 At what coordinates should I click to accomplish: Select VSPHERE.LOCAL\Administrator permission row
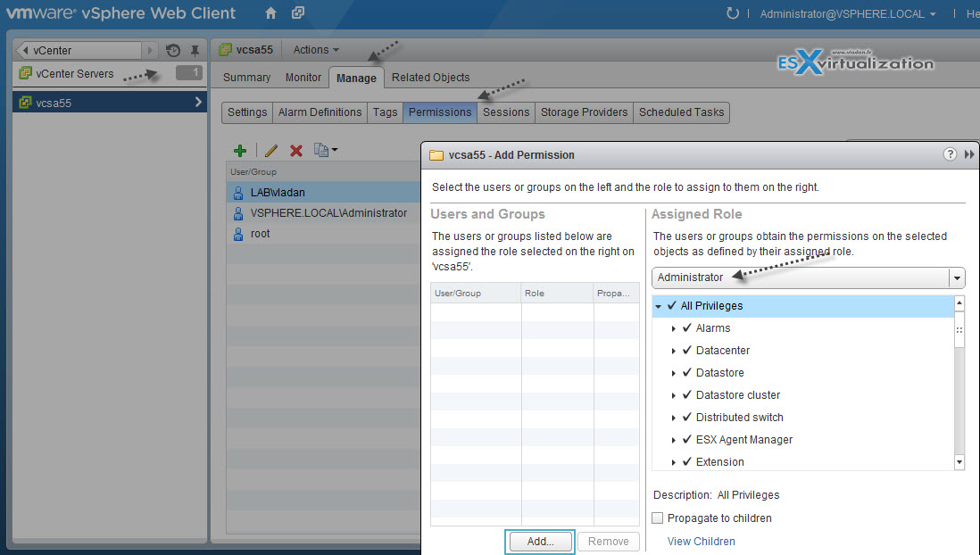[x=323, y=213]
